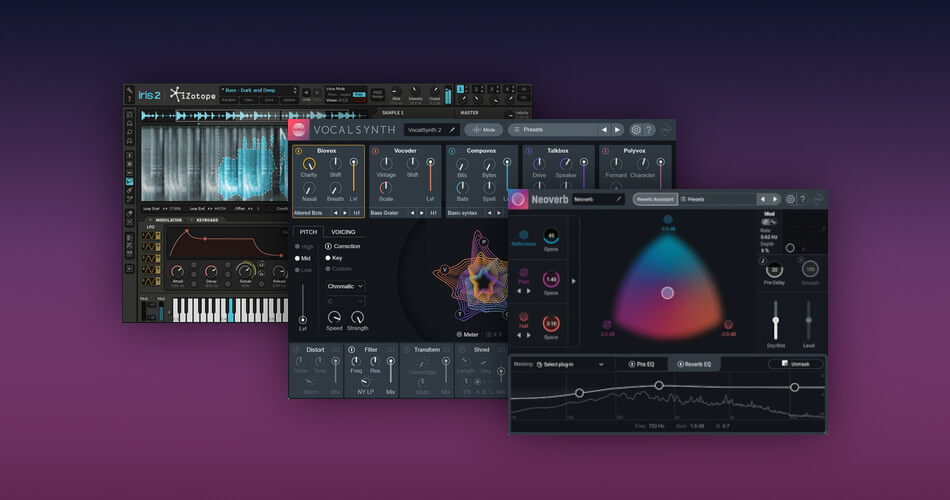Expand Neoverb engine panel arrow
The height and width of the screenshot is (500, 950).
[x=573, y=281]
